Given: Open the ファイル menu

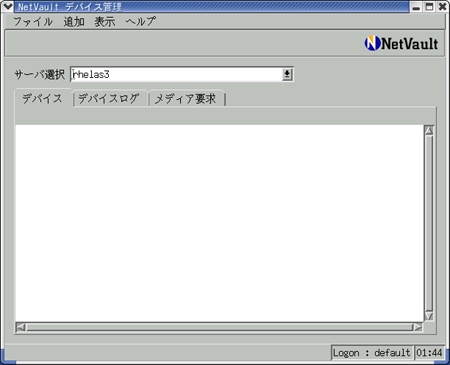Looking at the screenshot, I should click(x=33, y=22).
